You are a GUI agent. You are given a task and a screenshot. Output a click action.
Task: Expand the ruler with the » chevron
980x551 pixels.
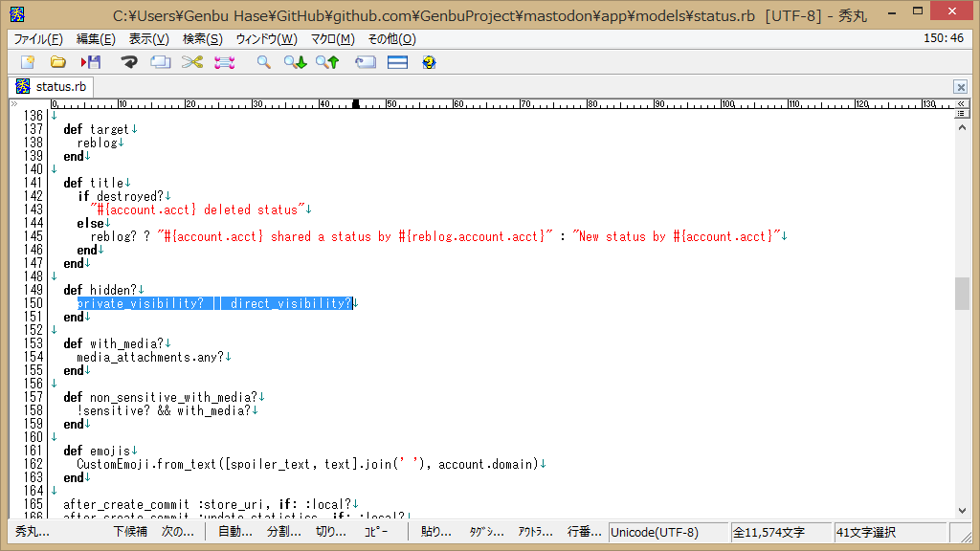pyautogui.click(x=14, y=102)
